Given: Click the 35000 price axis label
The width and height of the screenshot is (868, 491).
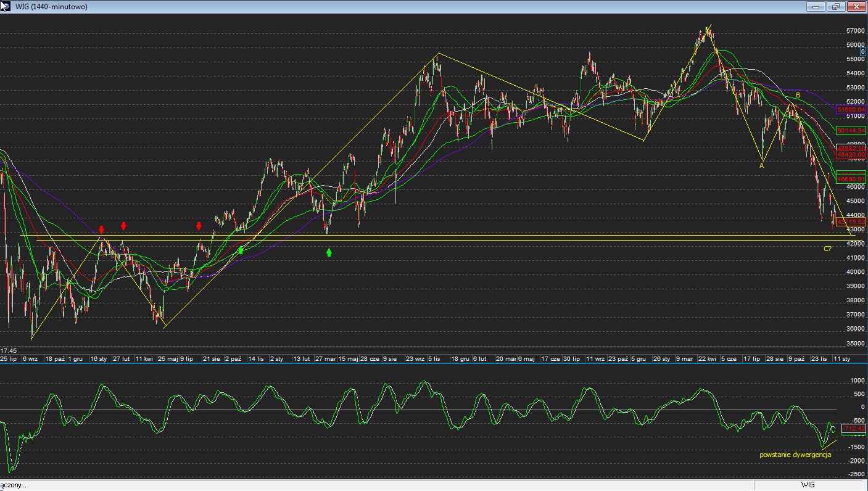Looking at the screenshot, I should click(855, 344).
